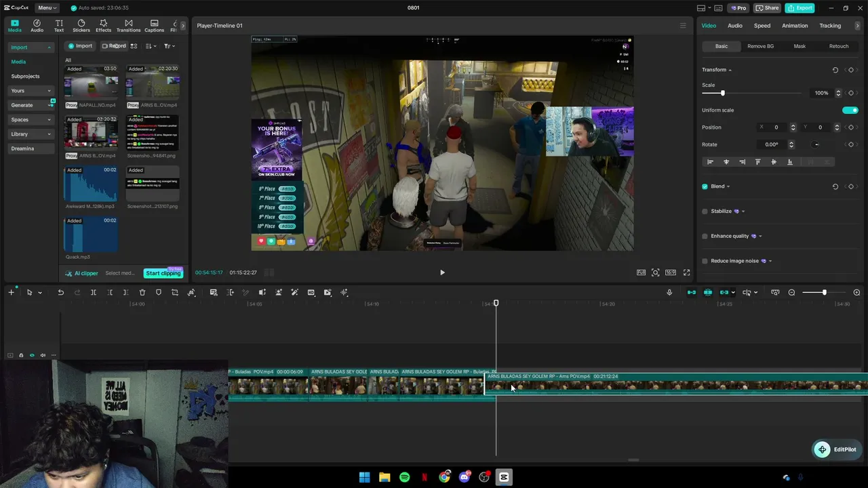Open the EditPilot assistant
The height and width of the screenshot is (488, 868).
[x=837, y=449]
